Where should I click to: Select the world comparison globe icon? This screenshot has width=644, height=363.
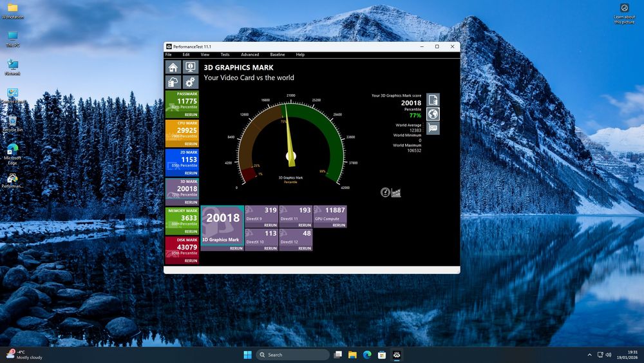coord(433,114)
